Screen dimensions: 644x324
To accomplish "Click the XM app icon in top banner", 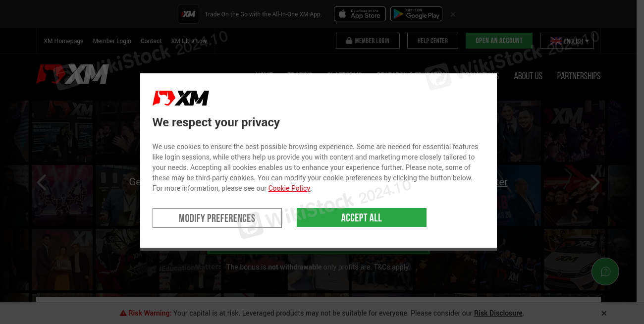I will point(188,14).
